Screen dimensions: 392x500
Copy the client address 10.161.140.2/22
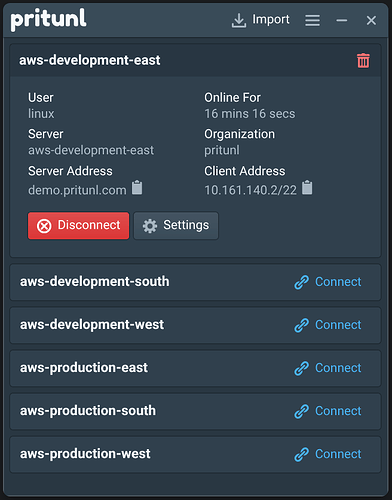pos(307,187)
